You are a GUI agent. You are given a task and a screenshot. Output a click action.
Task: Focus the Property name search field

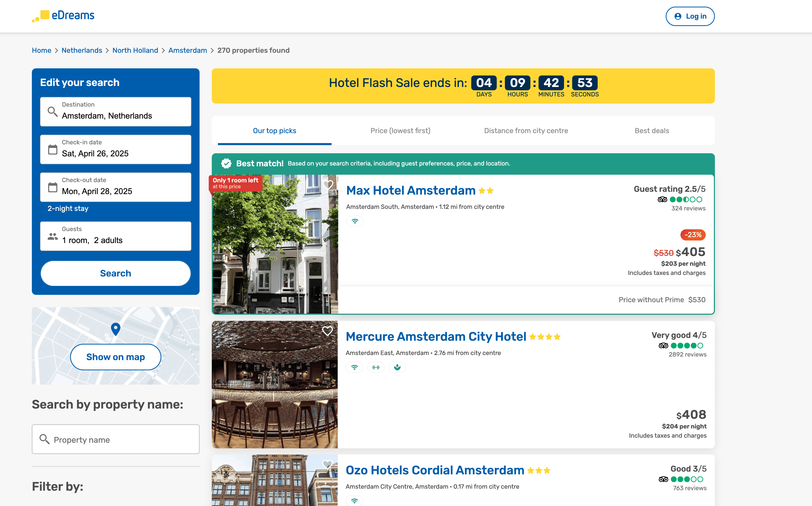coord(116,439)
